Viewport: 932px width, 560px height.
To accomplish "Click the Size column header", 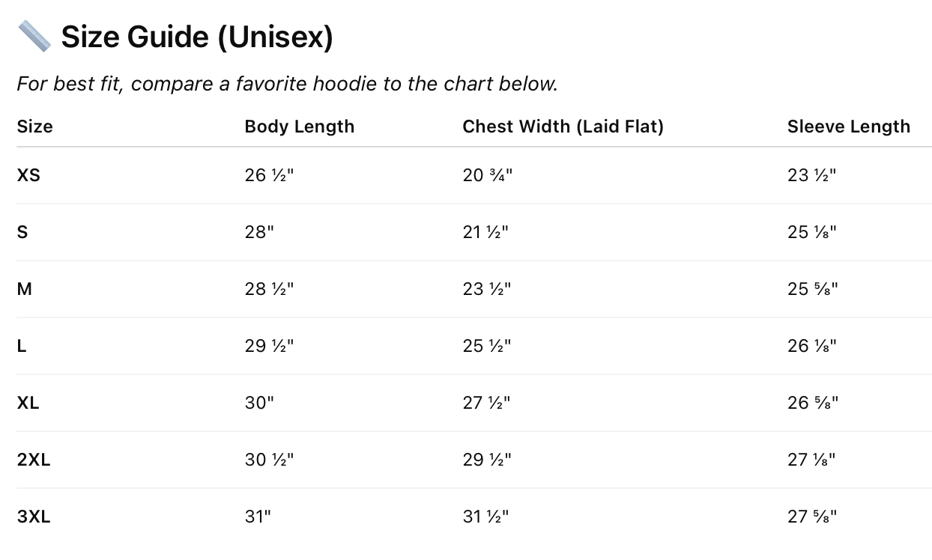I will (35, 127).
